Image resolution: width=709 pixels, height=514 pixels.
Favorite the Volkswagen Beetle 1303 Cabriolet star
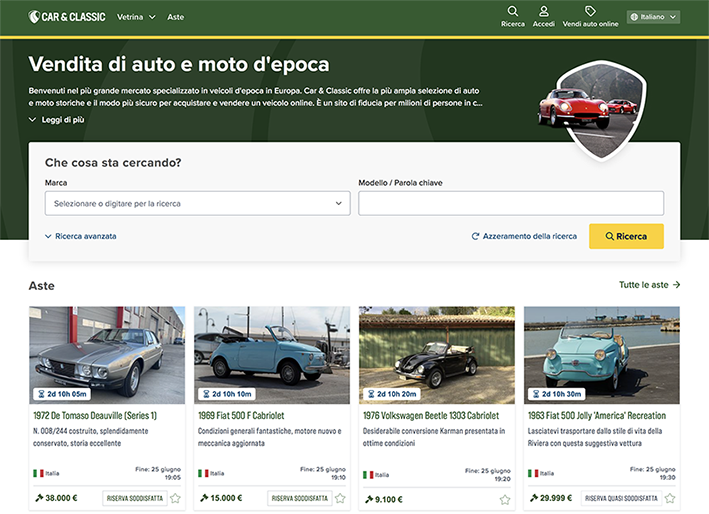505,500
